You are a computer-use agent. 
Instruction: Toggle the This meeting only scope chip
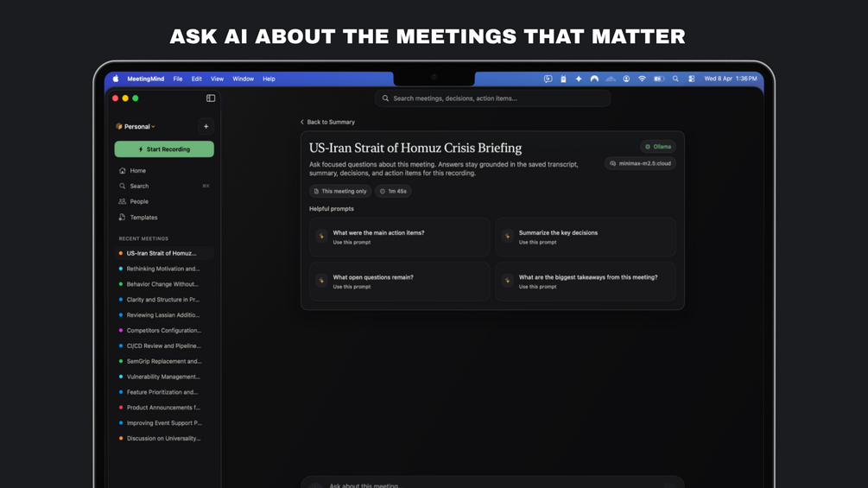[x=340, y=191]
